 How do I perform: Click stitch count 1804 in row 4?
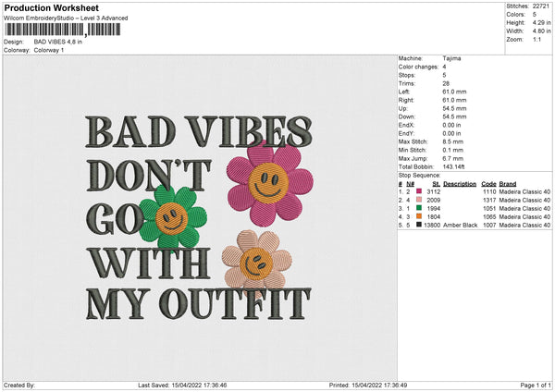click(x=434, y=217)
